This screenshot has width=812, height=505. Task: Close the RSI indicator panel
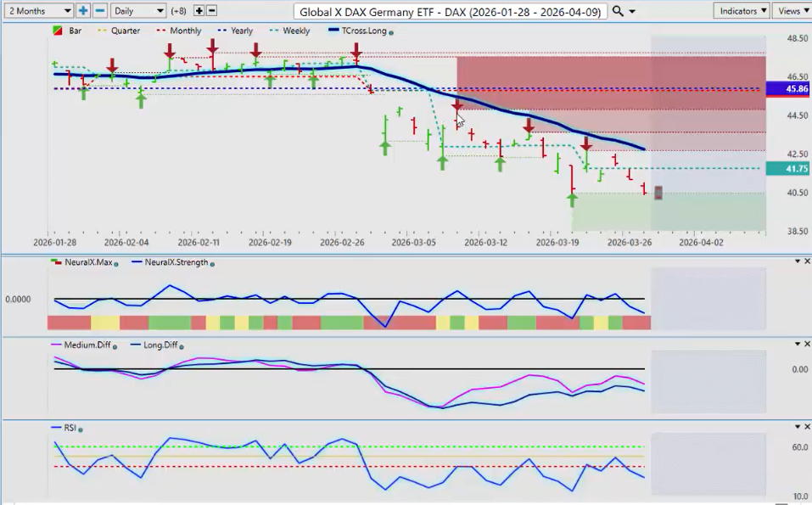(806, 427)
